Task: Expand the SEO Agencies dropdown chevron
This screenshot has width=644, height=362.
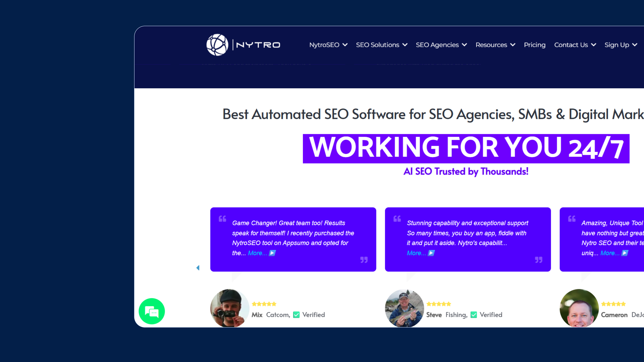Action: tap(464, 45)
